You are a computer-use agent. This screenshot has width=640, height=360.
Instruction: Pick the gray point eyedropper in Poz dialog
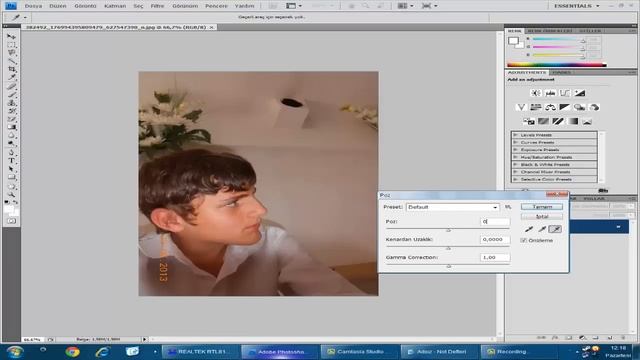tap(542, 229)
